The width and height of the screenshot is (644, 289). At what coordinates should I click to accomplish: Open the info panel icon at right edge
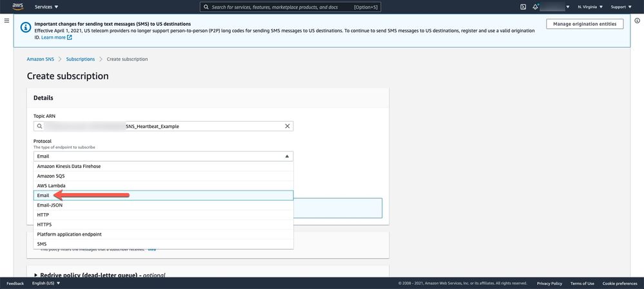(x=638, y=21)
